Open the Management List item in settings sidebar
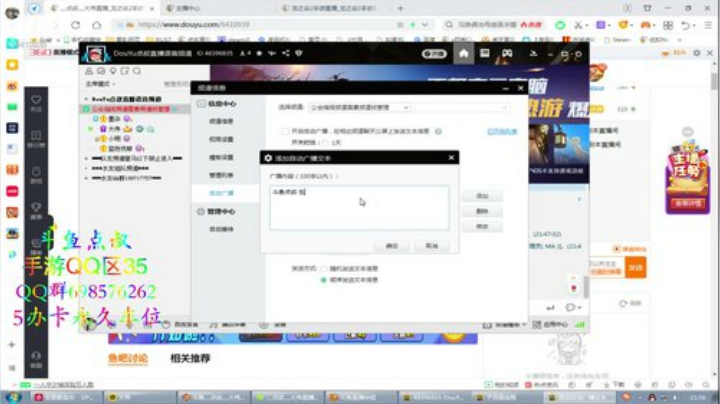The image size is (720, 404). tap(221, 175)
